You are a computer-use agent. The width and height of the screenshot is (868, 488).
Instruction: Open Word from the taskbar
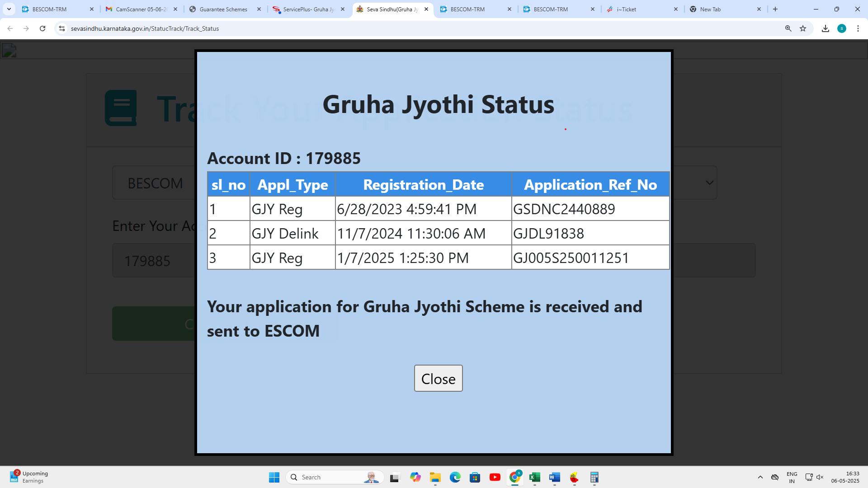[x=554, y=477]
